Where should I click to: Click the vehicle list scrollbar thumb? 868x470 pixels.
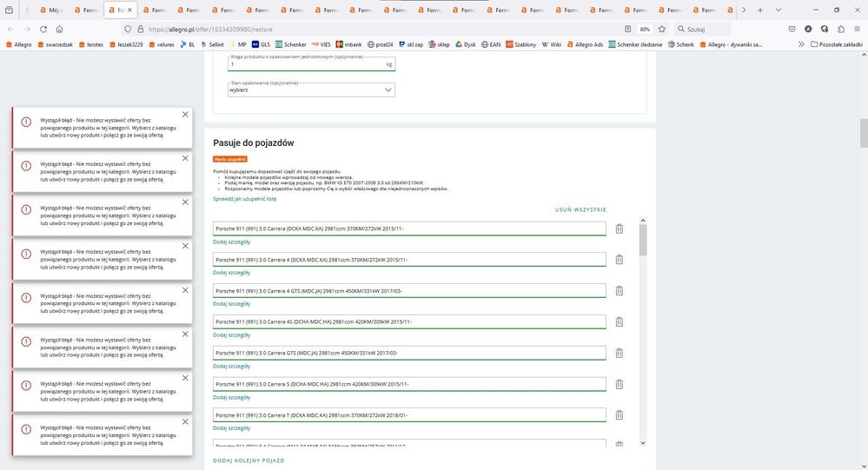[x=643, y=239]
